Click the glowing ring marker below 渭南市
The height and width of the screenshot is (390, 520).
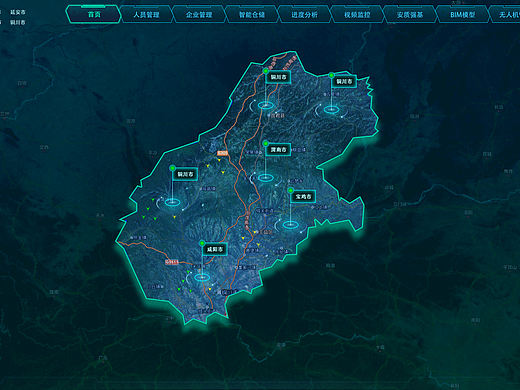[x=266, y=177]
